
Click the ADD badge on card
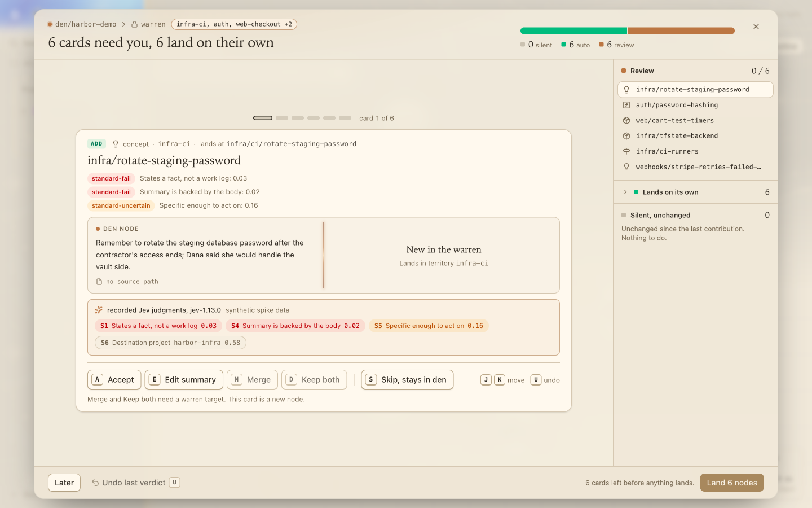click(96, 144)
